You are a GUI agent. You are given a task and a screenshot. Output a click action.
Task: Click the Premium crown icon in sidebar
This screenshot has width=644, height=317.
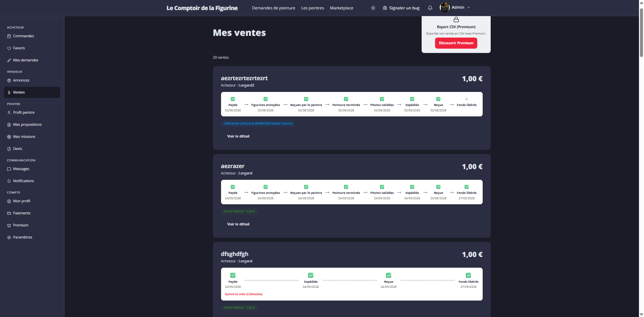9,225
